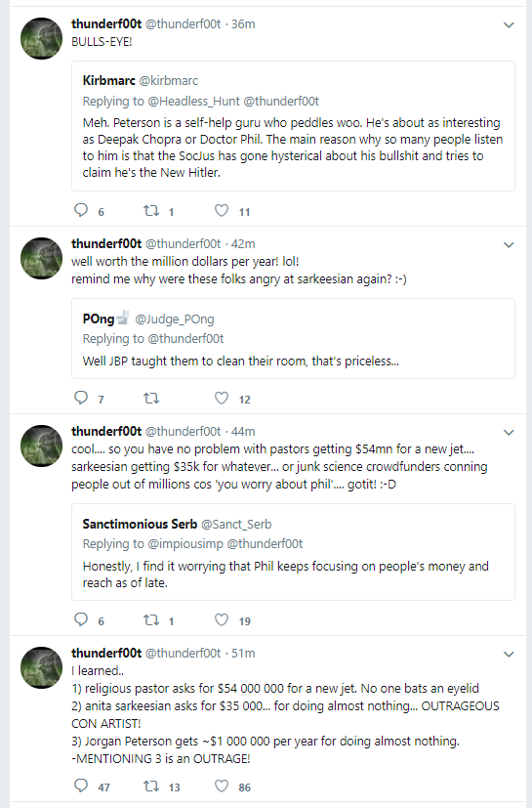Like the tweet posted 42m ago
This screenshot has height=808, width=532.
pos(222,398)
